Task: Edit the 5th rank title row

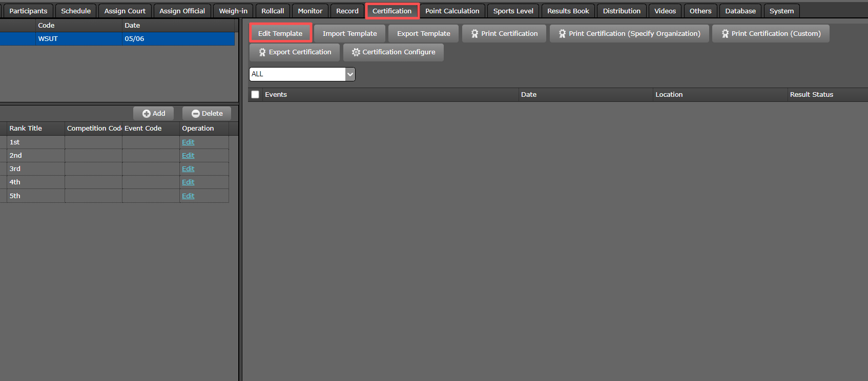Action: [188, 196]
